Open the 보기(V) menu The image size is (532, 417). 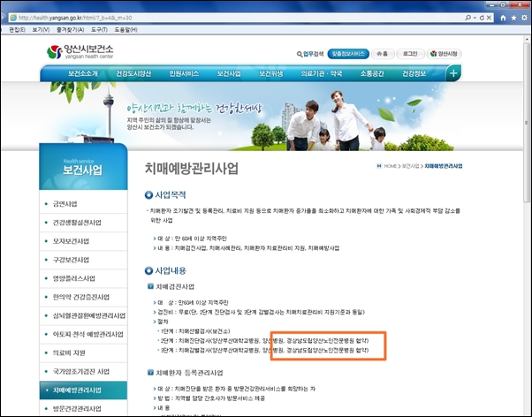41,29
